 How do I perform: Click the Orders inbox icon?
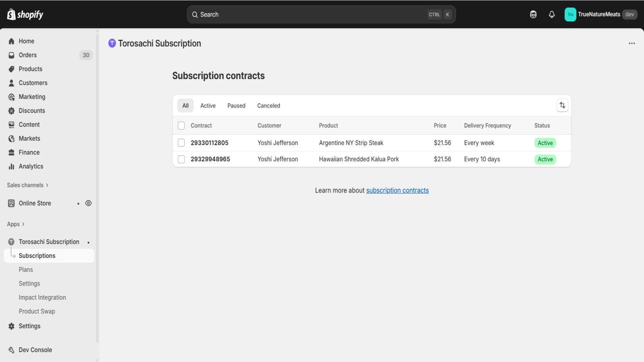(x=11, y=55)
